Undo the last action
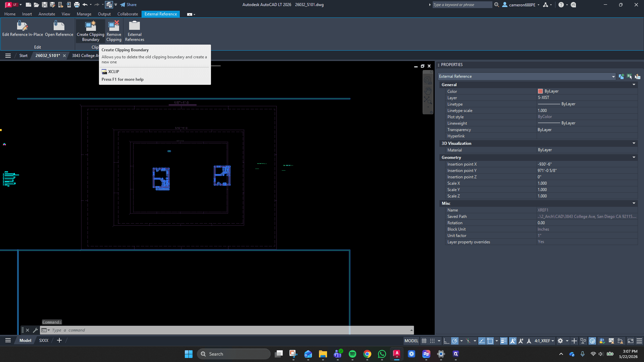Viewport: 644px width, 362px height. pyautogui.click(x=85, y=5)
